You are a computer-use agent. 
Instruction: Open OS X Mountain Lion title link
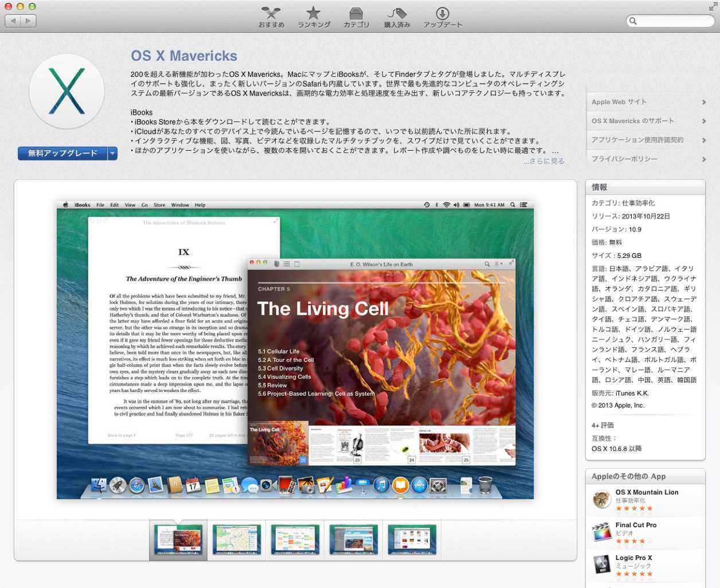point(647,492)
